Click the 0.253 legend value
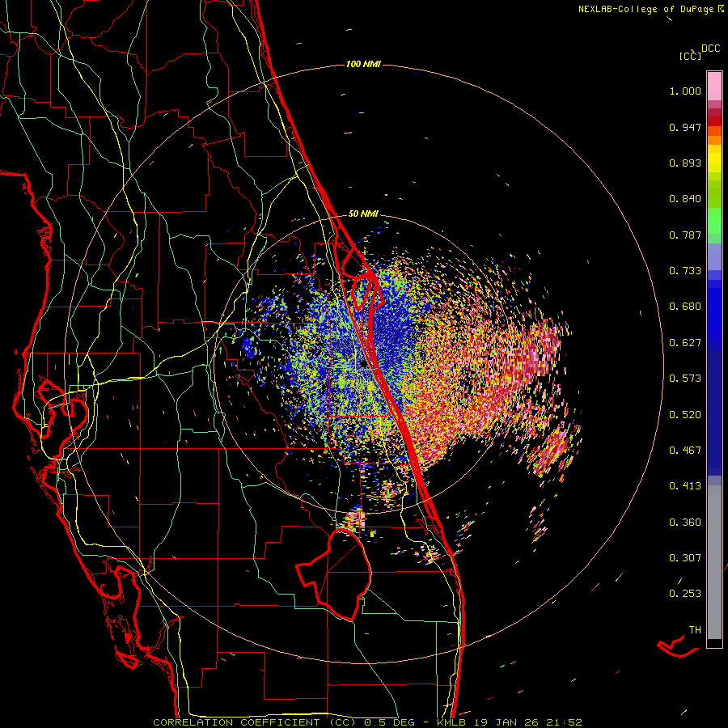Image resolution: width=728 pixels, height=728 pixels. [685, 594]
